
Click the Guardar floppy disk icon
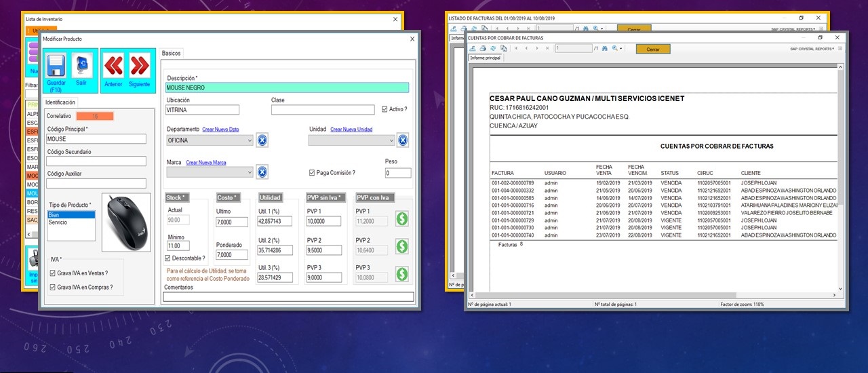[56, 66]
